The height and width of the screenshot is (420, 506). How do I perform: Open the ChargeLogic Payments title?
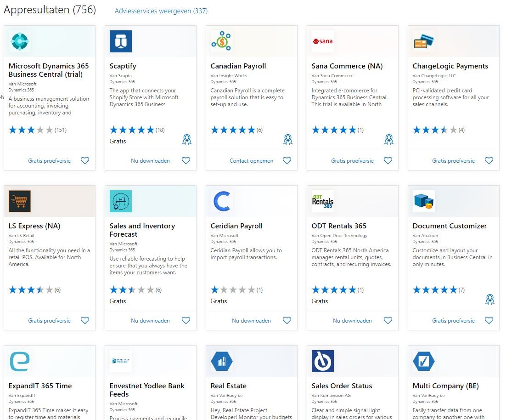450,66
